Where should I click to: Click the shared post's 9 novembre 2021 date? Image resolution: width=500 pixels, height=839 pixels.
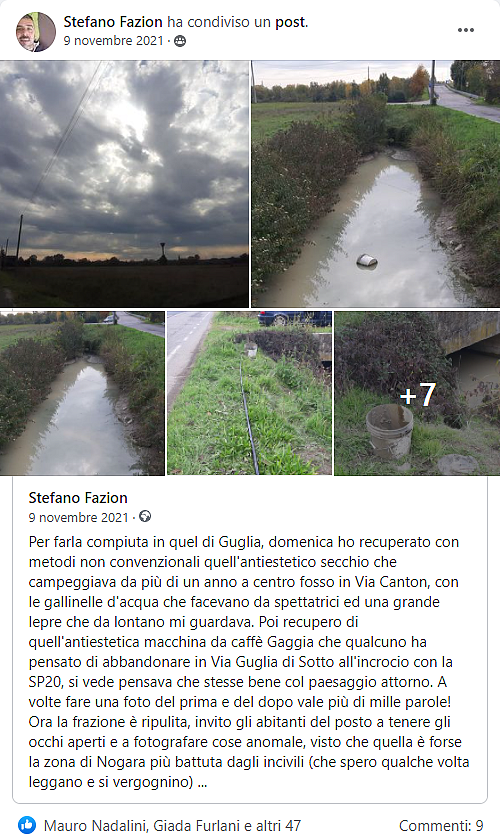(x=79, y=517)
